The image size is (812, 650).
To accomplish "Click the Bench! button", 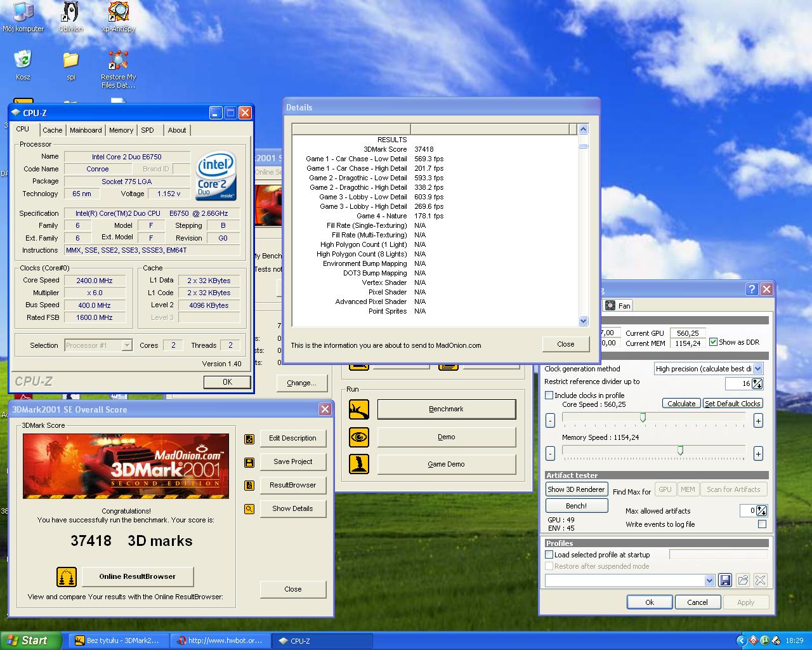I will tap(576, 506).
